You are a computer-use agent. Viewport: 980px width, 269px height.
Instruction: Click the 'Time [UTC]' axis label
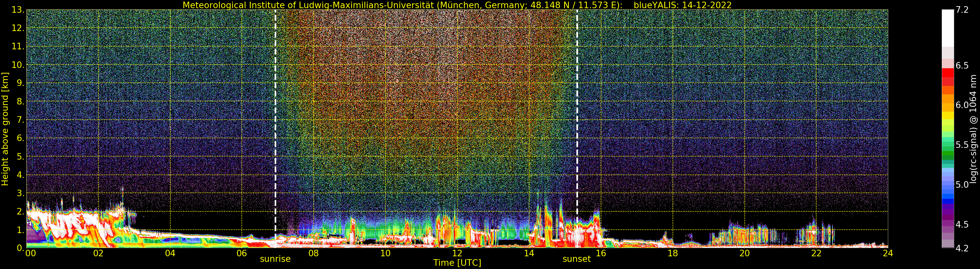pyautogui.click(x=457, y=263)
